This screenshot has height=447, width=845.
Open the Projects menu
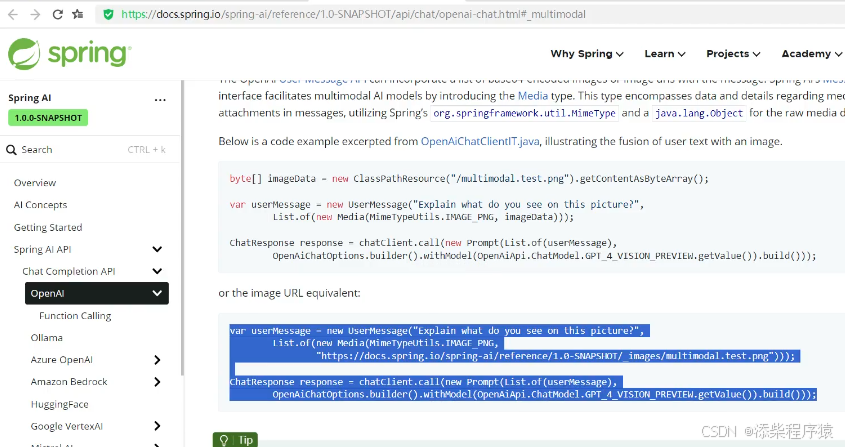click(x=733, y=54)
